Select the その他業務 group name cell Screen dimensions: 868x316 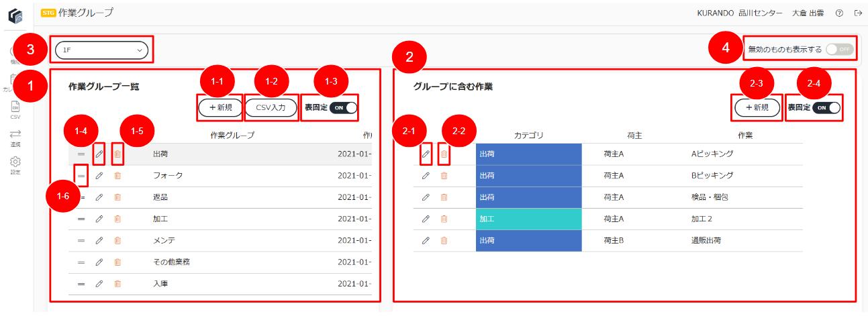coord(171,262)
